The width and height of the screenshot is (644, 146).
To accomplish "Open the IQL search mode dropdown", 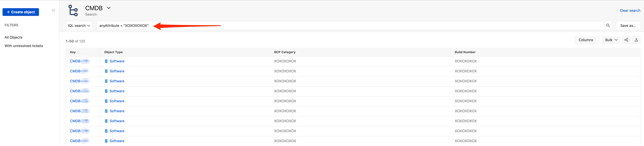I will point(79,26).
